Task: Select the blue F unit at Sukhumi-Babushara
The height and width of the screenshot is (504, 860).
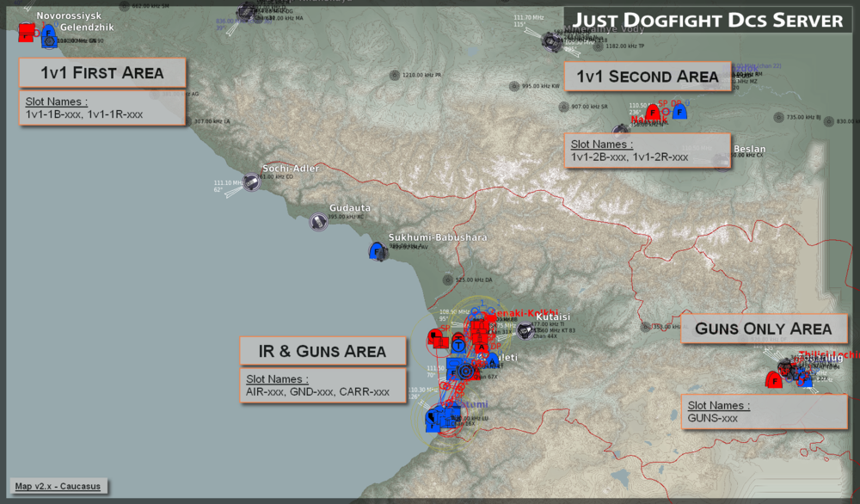Action: pyautogui.click(x=377, y=251)
